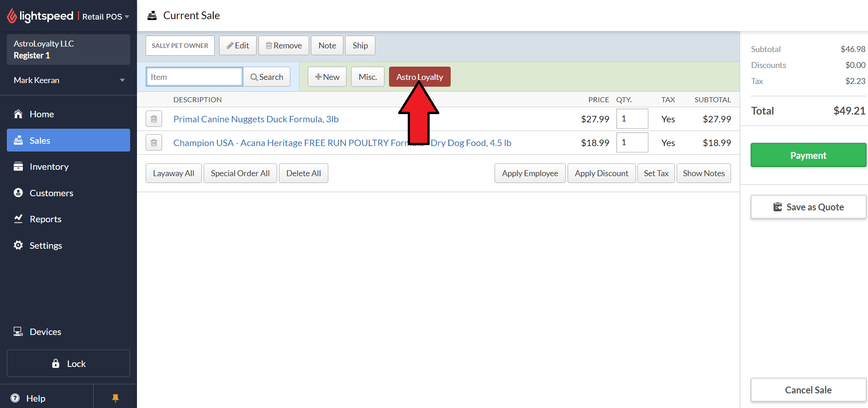Click Layaway All
Image resolution: width=868 pixels, height=408 pixels.
pyautogui.click(x=174, y=173)
